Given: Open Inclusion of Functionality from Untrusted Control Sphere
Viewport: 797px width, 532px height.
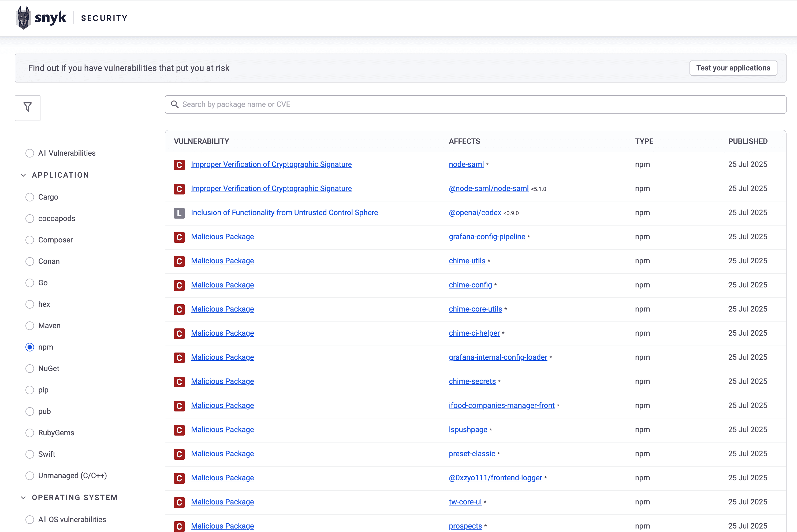Looking at the screenshot, I should 284,212.
